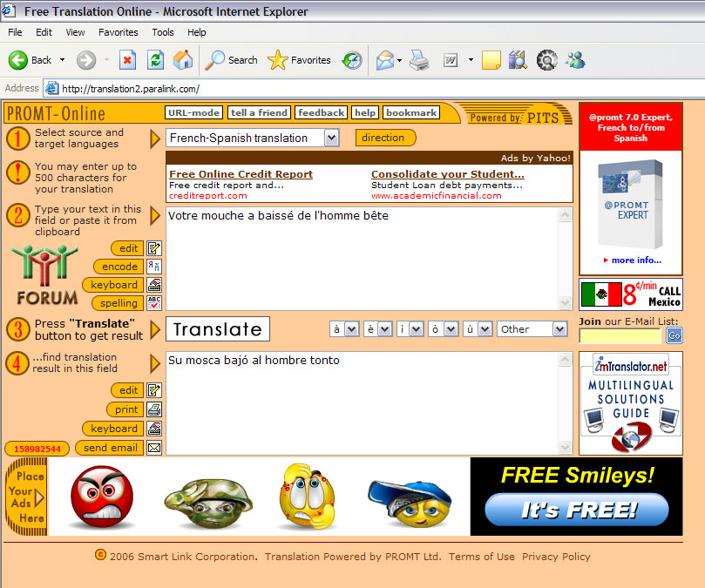Open the History toolbar icon
Image resolution: width=705 pixels, height=588 pixels.
point(352,60)
